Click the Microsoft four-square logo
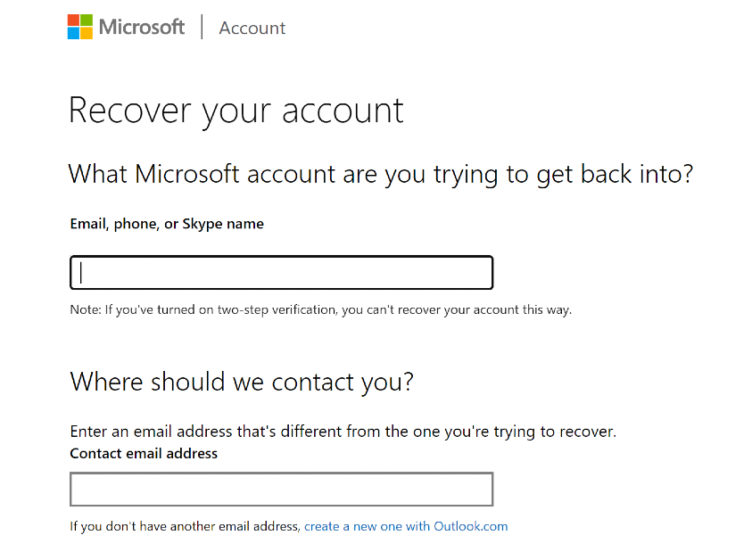Screen dimensions: 752x560 click(80, 27)
